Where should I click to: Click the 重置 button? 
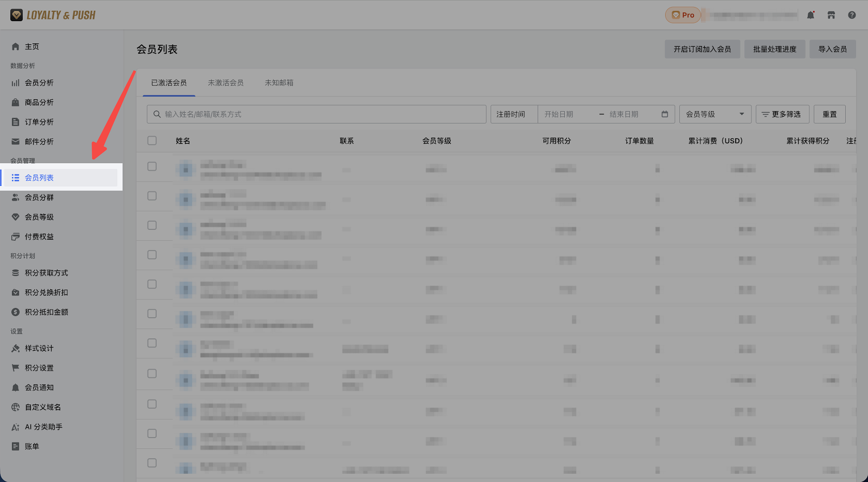click(829, 114)
